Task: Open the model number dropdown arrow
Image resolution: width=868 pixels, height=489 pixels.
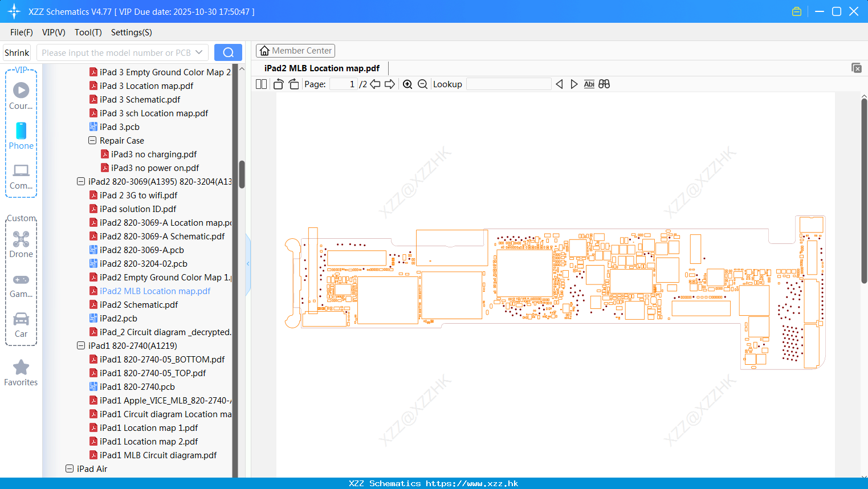Action: coord(199,52)
